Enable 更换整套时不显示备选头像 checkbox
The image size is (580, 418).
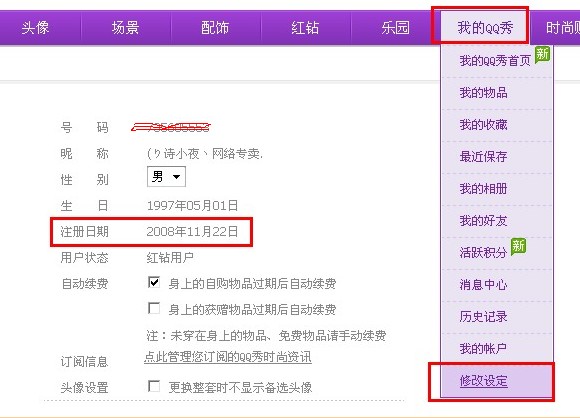coord(154,386)
